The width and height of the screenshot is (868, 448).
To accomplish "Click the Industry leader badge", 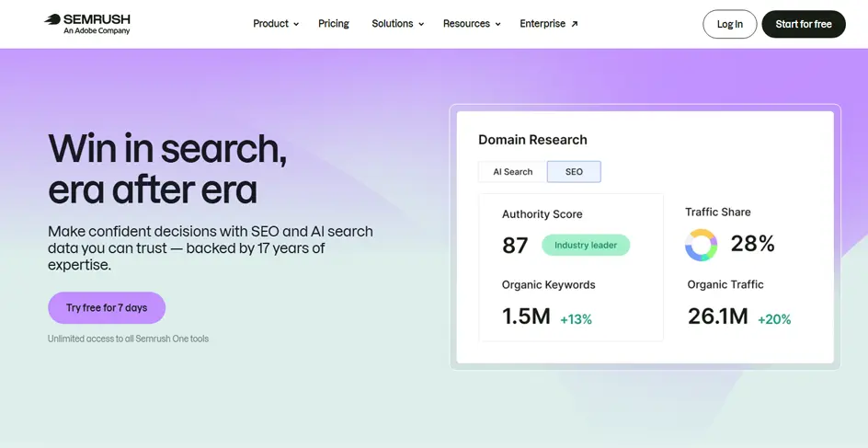I will 586,246.
